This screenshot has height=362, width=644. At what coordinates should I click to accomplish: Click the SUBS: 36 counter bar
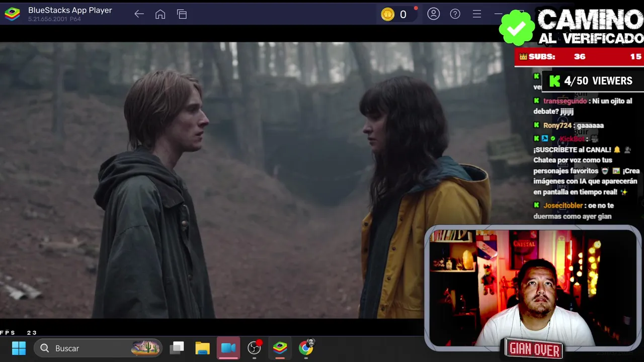(579, 57)
